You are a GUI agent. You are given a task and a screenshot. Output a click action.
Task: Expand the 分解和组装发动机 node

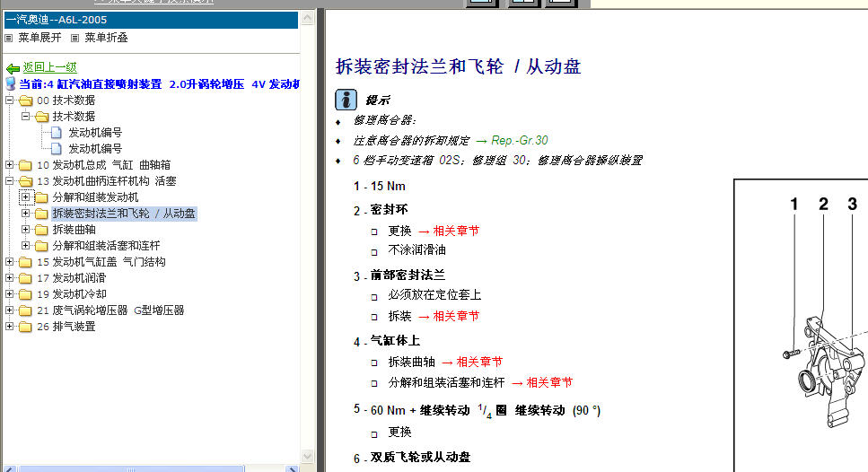click(x=25, y=197)
